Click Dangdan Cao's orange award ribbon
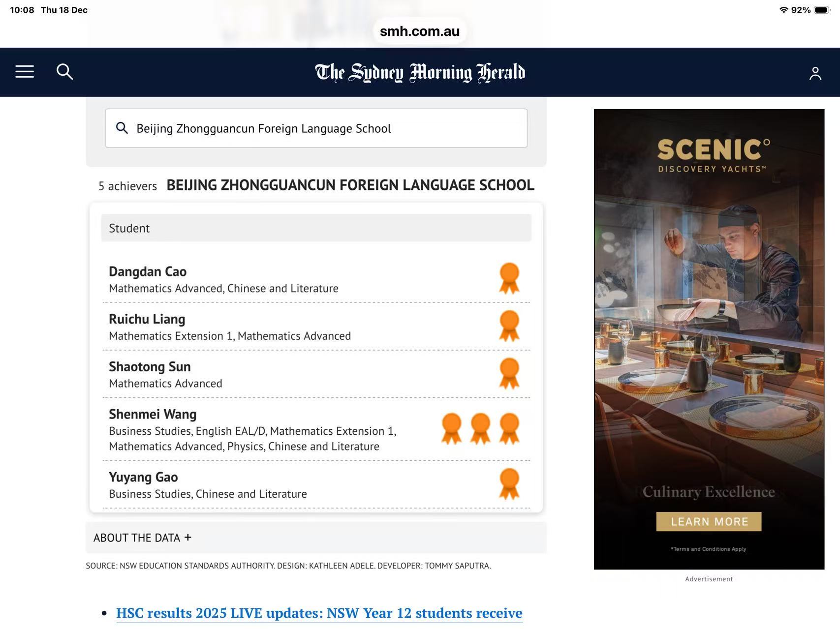This screenshot has width=840, height=629. pos(509,278)
